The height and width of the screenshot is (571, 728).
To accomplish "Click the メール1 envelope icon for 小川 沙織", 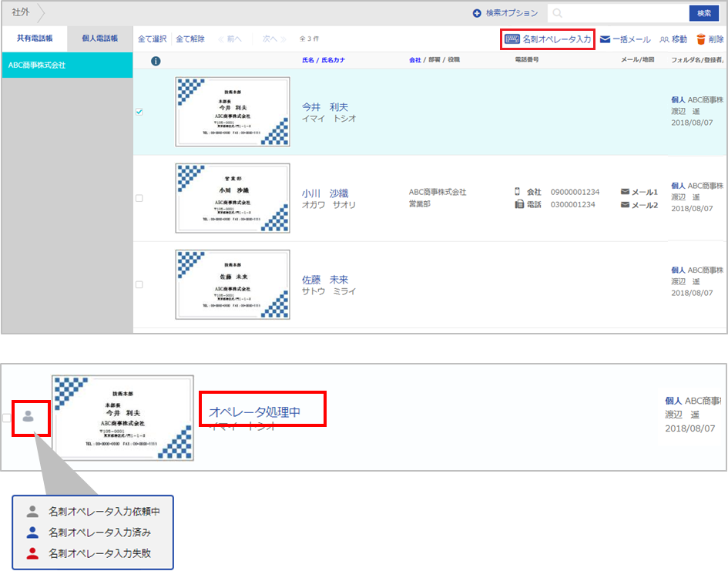I will [625, 192].
